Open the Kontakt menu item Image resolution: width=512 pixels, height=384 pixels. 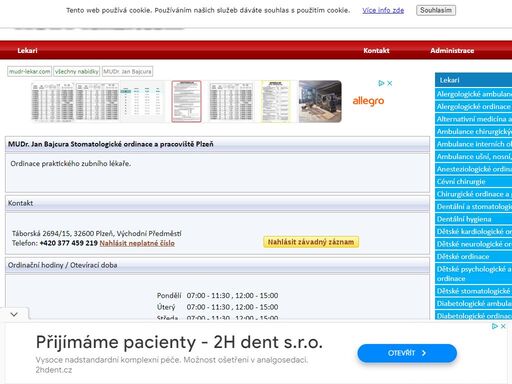tap(376, 50)
